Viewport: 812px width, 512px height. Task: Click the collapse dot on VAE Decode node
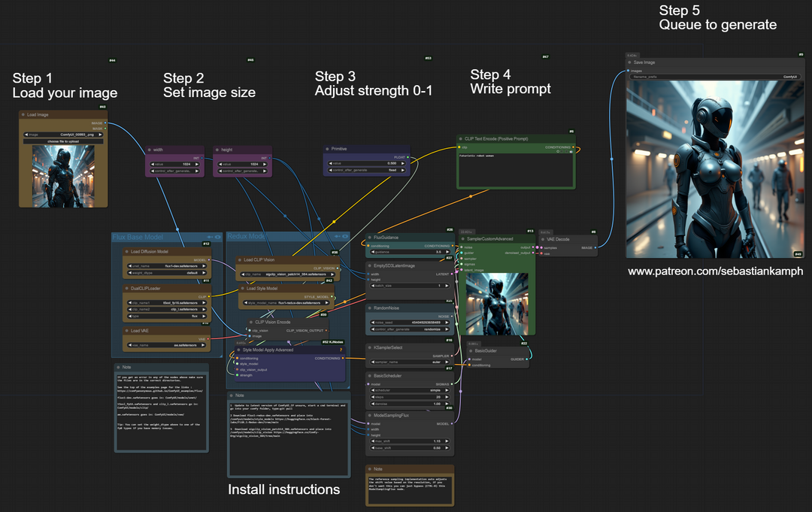tap(543, 239)
